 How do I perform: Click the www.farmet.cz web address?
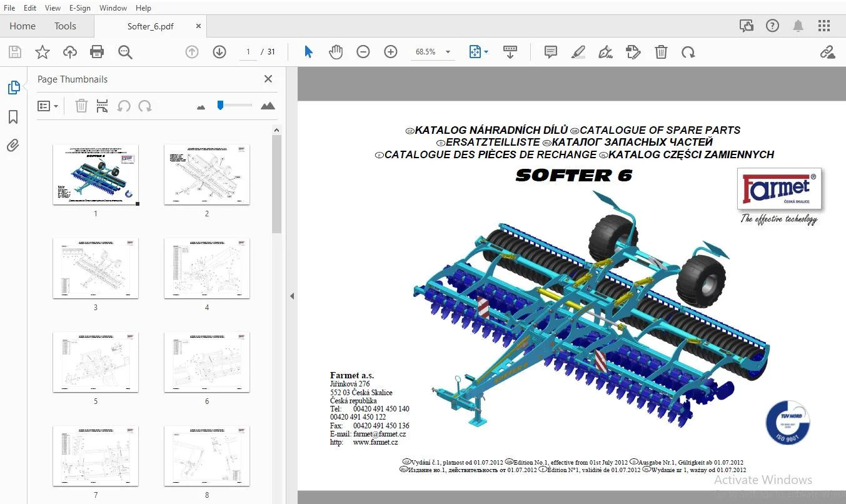[x=376, y=442]
